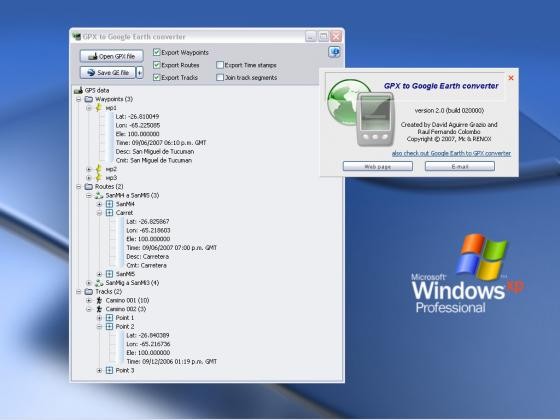Screen dimensions: 560x420
Task: Expand the wp3 waypoint node
Action: point(89,178)
